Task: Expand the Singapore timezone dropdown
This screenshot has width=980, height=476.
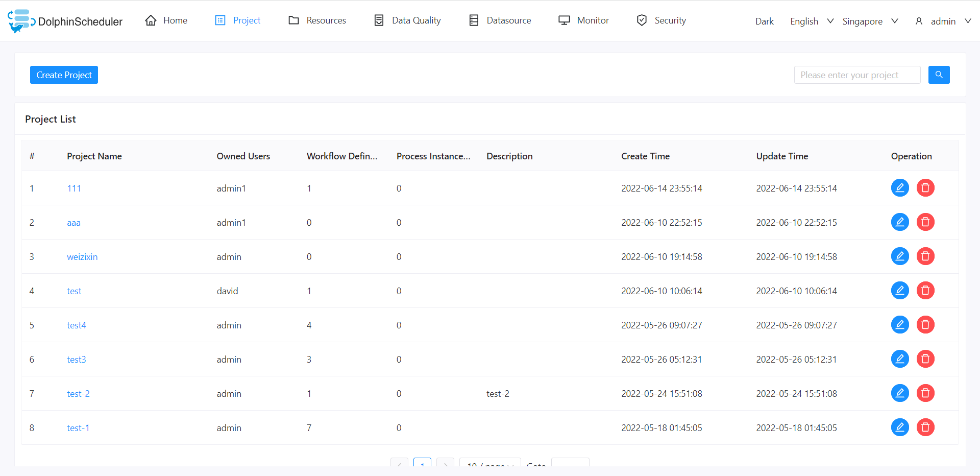Action: pos(870,21)
